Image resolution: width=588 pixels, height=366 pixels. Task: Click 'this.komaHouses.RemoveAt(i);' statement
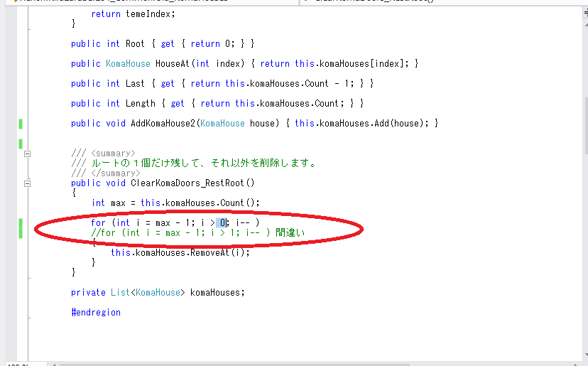(180, 252)
